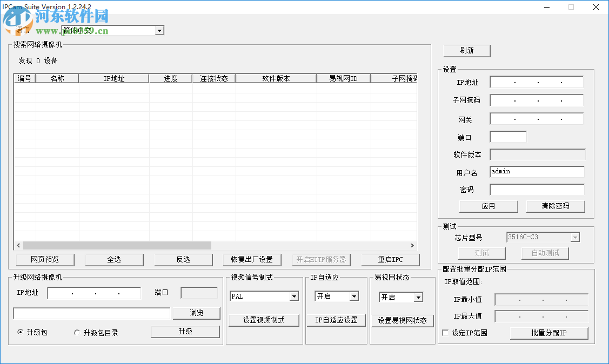
Task: Open the 简体中文 language dropdown
Action: [x=159, y=30]
